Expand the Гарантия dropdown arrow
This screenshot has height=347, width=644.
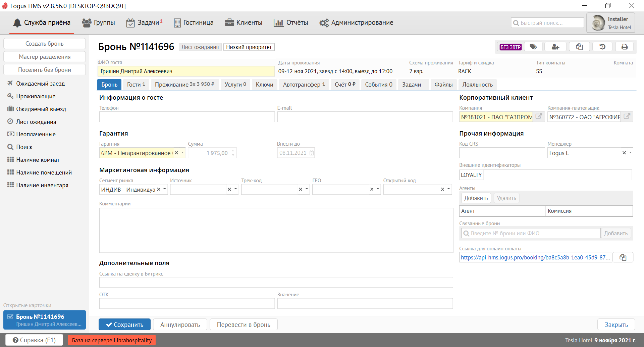[x=183, y=153]
